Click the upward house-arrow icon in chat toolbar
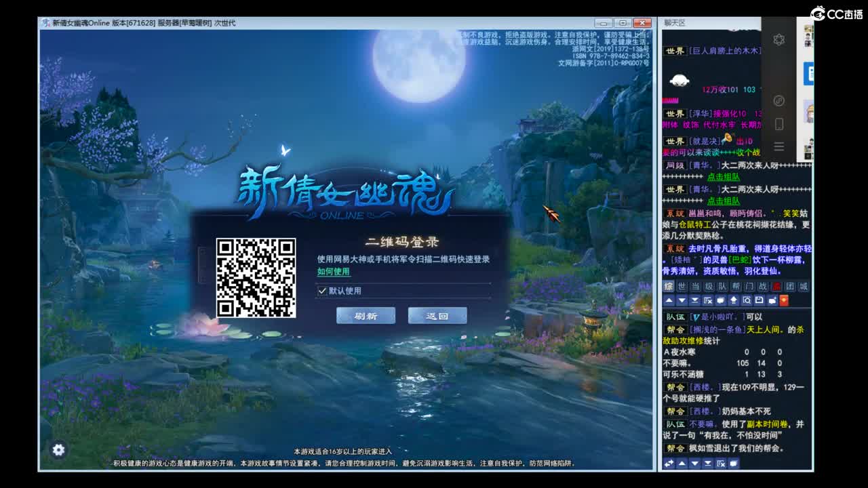This screenshot has width=868, height=488. pos(734,300)
